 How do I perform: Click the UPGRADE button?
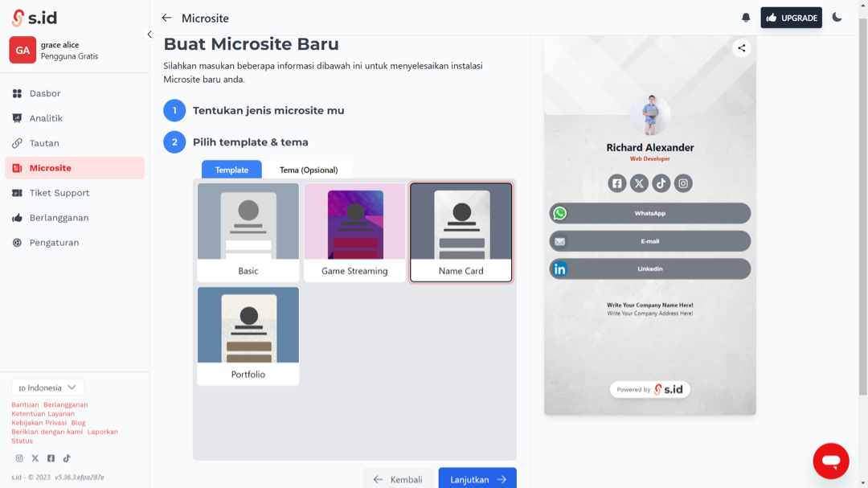791,18
